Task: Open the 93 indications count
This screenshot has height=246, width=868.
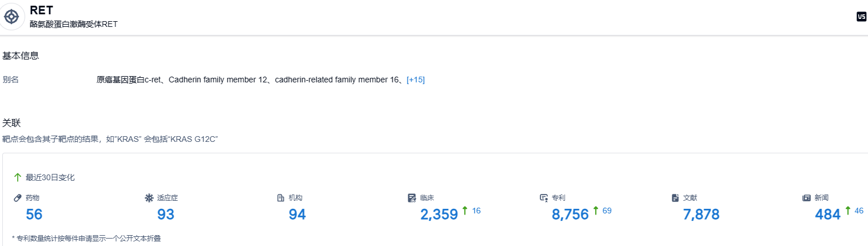Action: pos(166,215)
